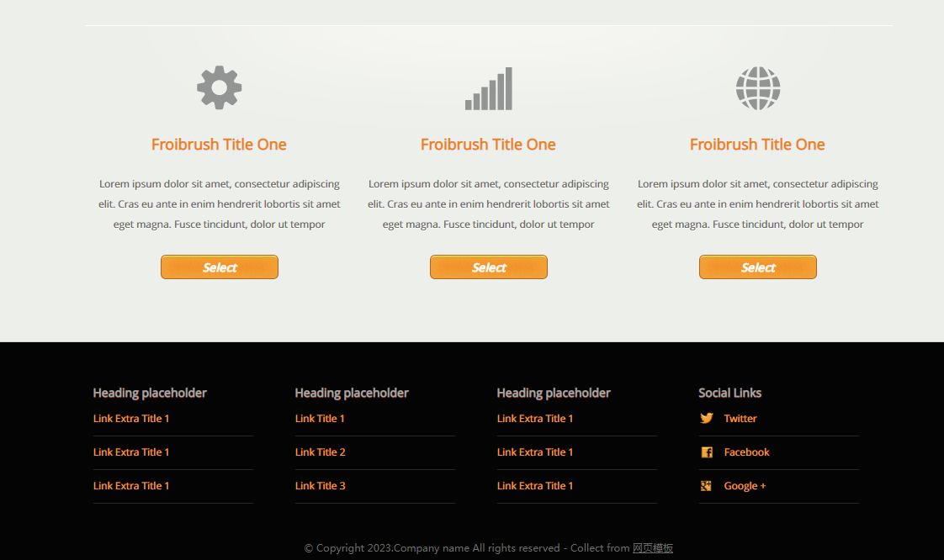The height and width of the screenshot is (560, 944).
Task: Click the signal bars chart icon
Action: [489, 89]
